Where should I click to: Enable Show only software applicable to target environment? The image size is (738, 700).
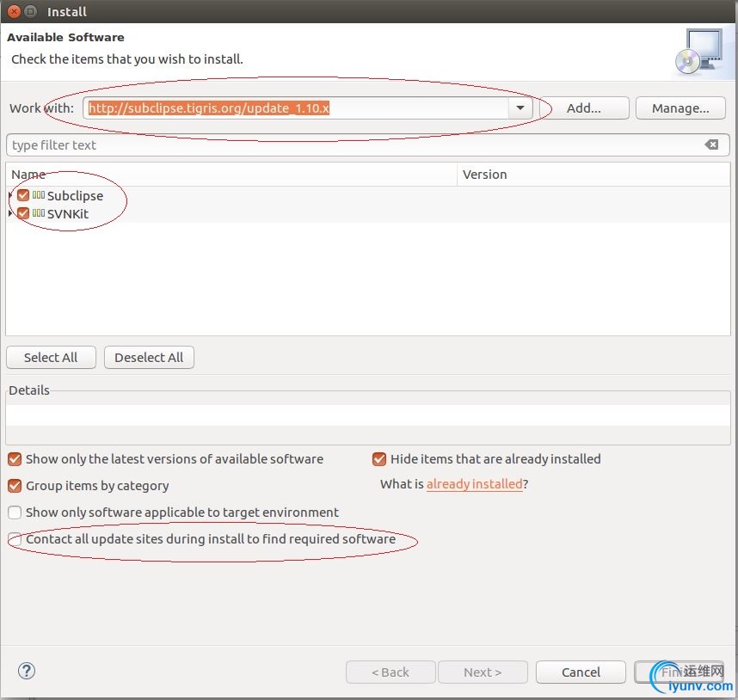pos(15,513)
